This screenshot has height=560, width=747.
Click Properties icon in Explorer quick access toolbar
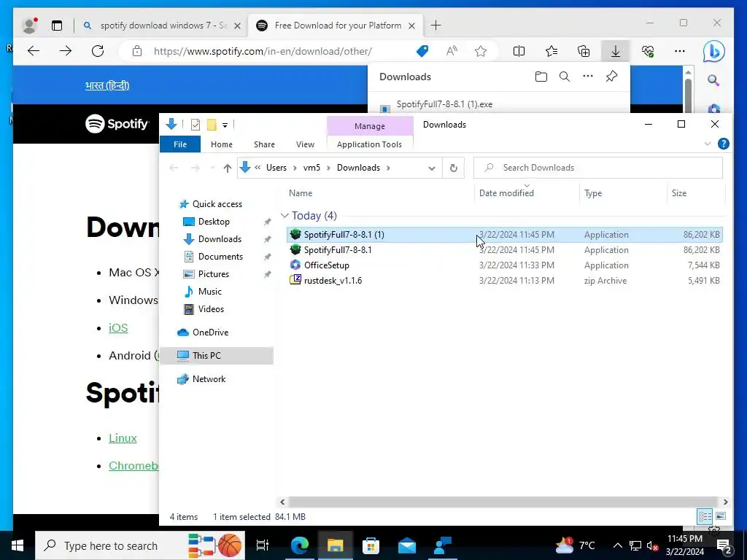pyautogui.click(x=196, y=125)
